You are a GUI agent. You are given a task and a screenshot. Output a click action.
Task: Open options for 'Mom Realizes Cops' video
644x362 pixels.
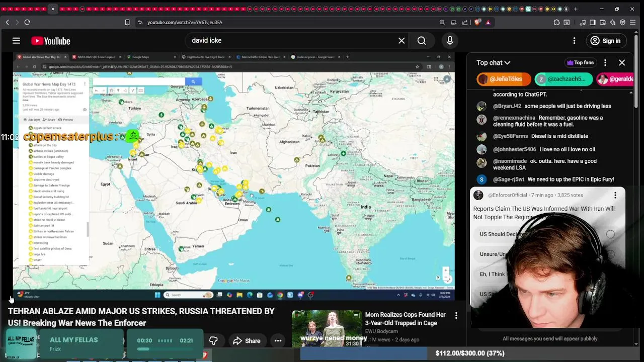coord(456,315)
